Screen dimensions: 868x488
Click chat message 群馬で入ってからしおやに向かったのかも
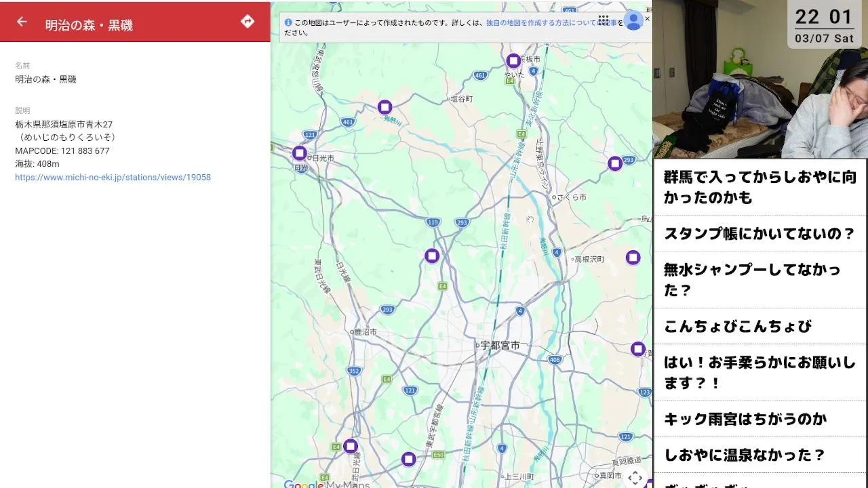point(760,188)
